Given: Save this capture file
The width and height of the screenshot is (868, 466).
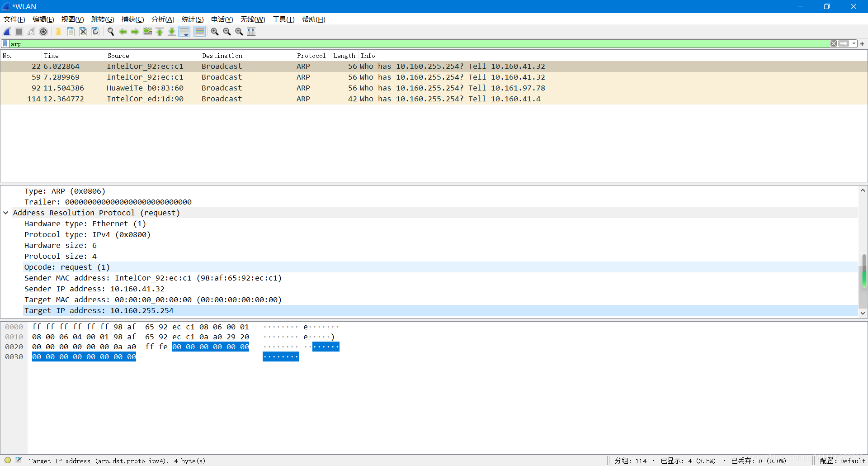Looking at the screenshot, I should (71, 32).
